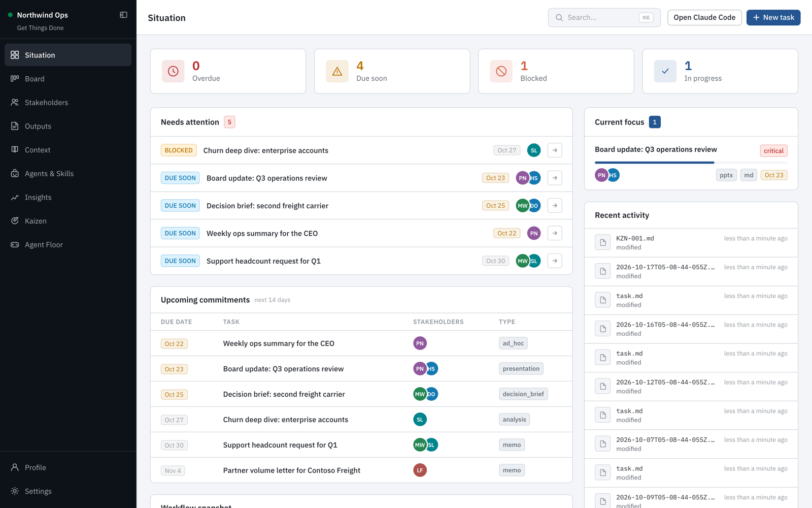Viewport: 812px width, 508px height.
Task: Click file icon beside KZN-001.md
Action: point(603,242)
